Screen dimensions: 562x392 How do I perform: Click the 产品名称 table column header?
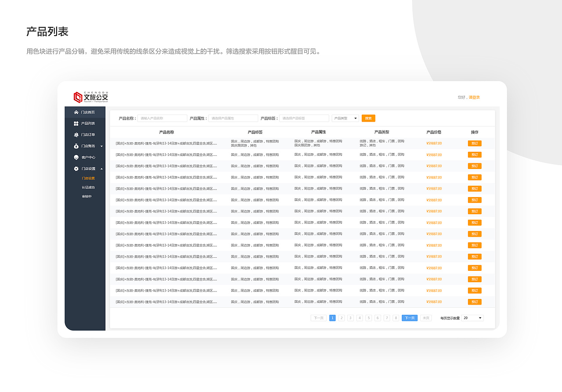pos(166,132)
